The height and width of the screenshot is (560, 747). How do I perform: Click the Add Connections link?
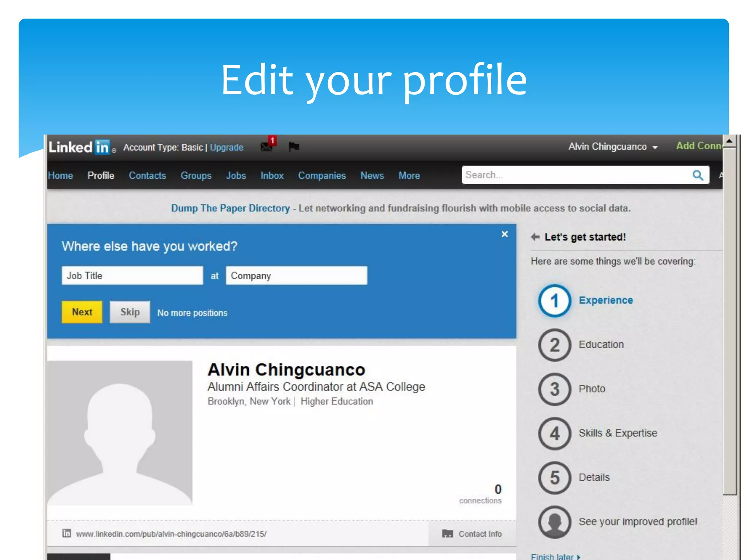point(699,146)
